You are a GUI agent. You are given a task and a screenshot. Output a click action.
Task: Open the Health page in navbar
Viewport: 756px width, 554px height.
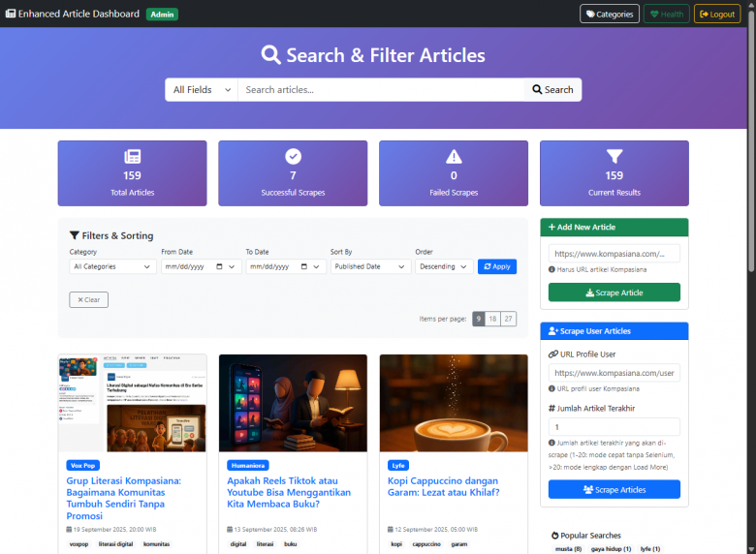coord(667,15)
